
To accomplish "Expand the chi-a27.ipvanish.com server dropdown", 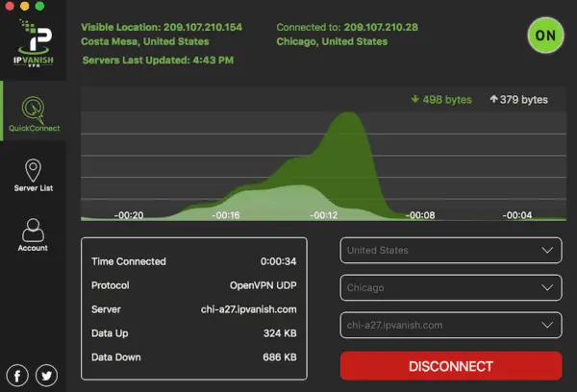I will 451,325.
